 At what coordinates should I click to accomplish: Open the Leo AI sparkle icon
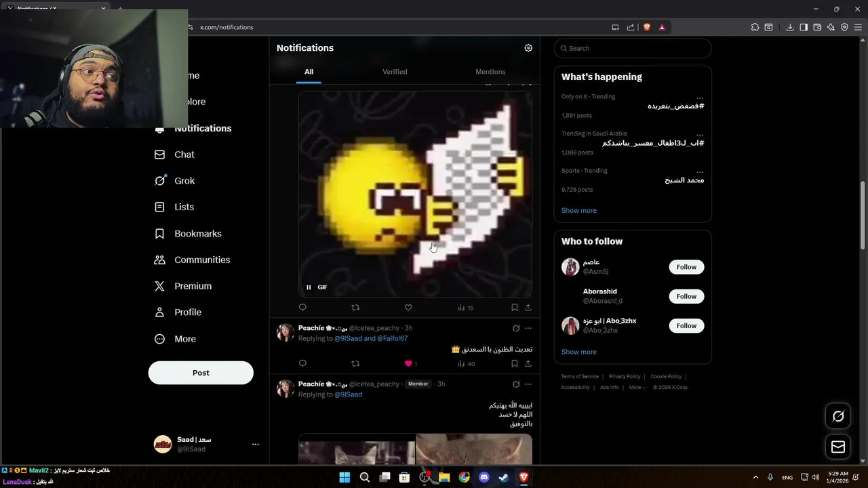pyautogui.click(x=831, y=27)
